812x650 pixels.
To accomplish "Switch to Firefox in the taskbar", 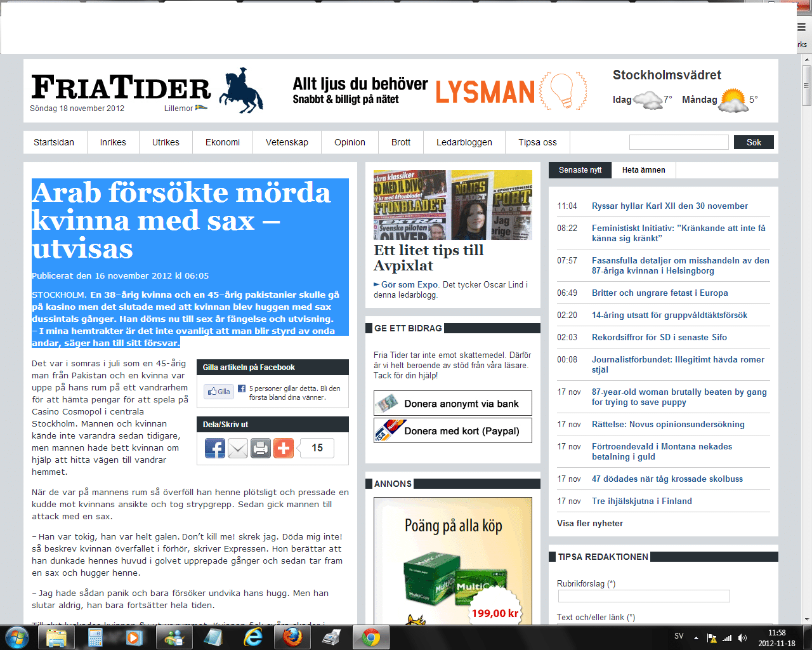I will [292, 637].
